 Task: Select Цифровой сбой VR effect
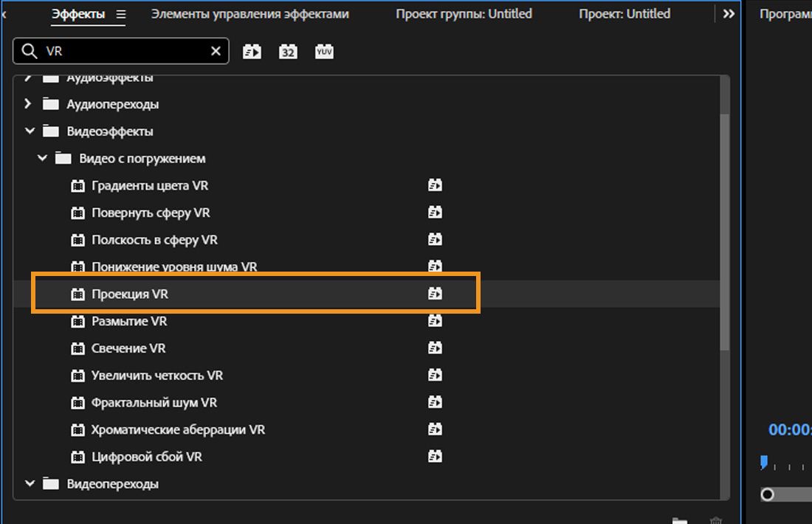pos(147,457)
